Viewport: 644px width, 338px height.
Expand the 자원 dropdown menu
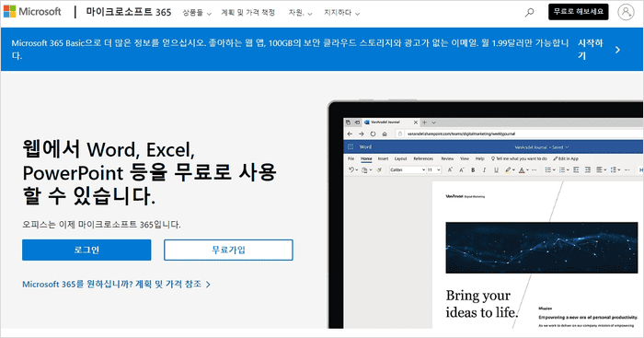pyautogui.click(x=300, y=13)
